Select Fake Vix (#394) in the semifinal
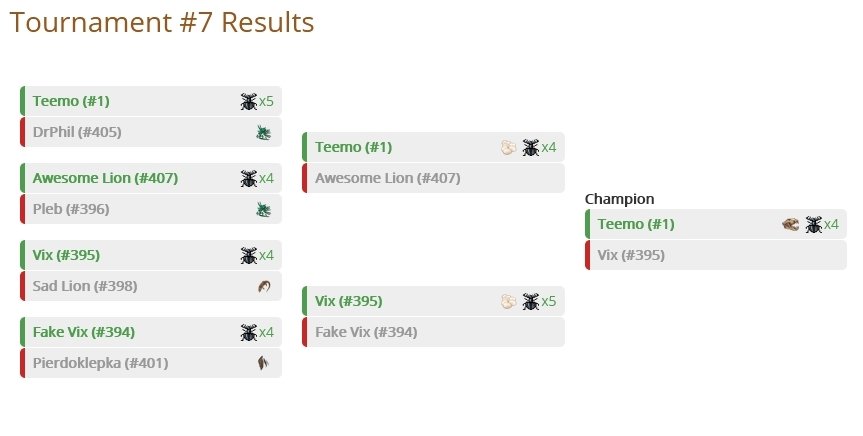Viewport: 863px width, 436px height. (x=366, y=333)
